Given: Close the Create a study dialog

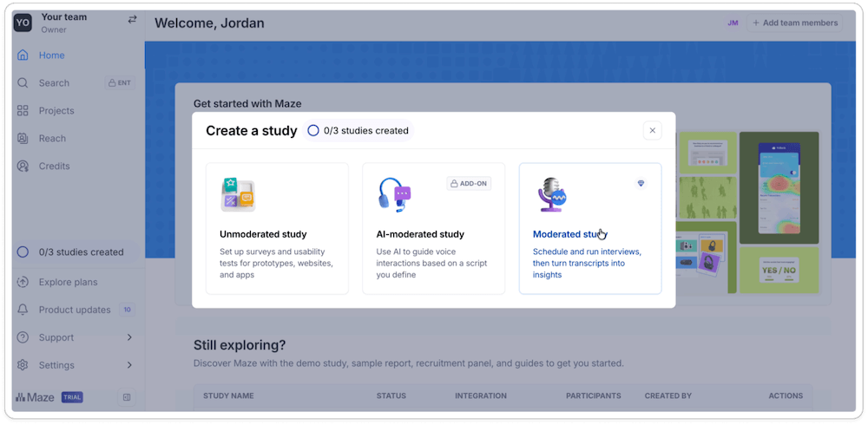Looking at the screenshot, I should (652, 131).
